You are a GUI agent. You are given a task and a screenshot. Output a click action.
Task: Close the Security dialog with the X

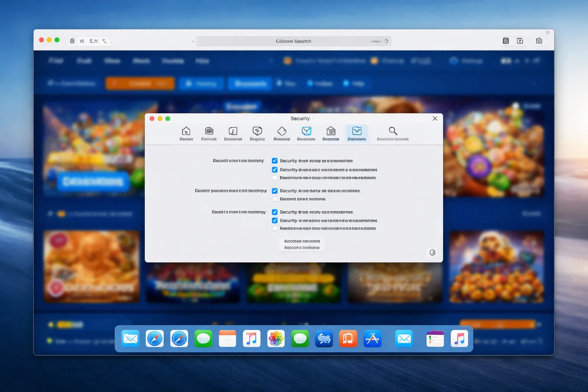[x=435, y=119]
